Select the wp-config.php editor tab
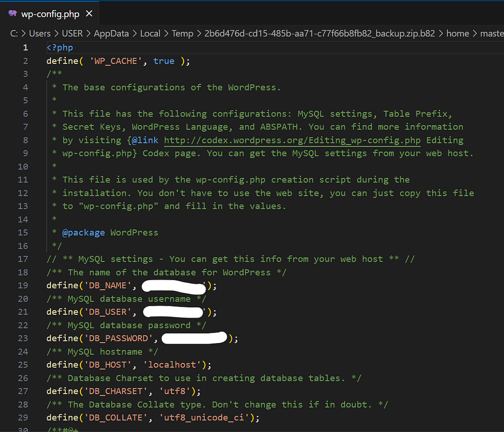504x432 pixels. coord(50,14)
